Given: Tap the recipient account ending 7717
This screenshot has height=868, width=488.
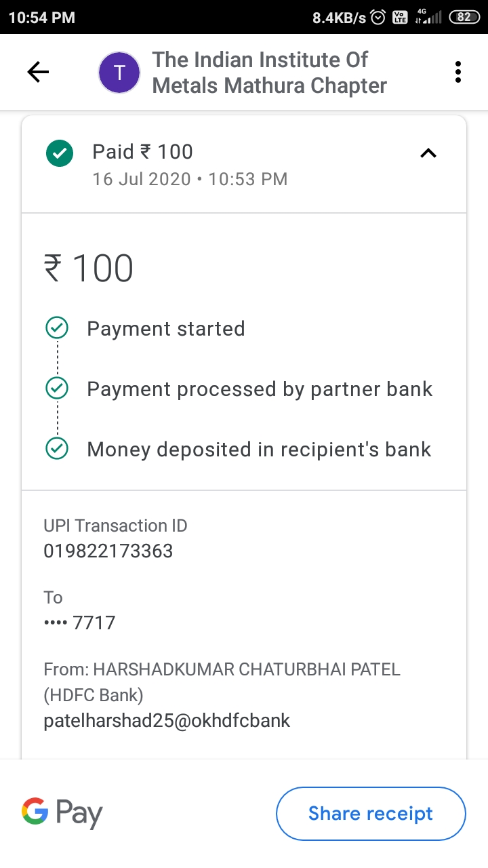Looking at the screenshot, I should pyautogui.click(x=80, y=622).
